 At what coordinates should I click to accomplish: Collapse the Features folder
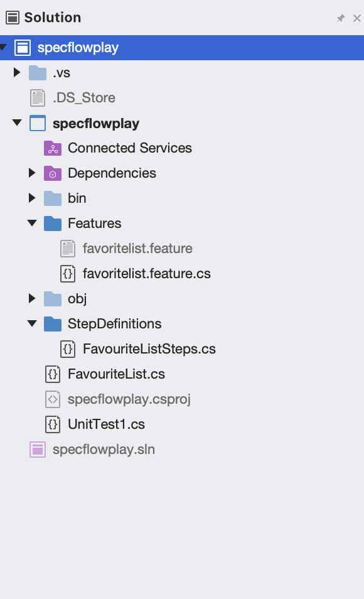click(32, 223)
